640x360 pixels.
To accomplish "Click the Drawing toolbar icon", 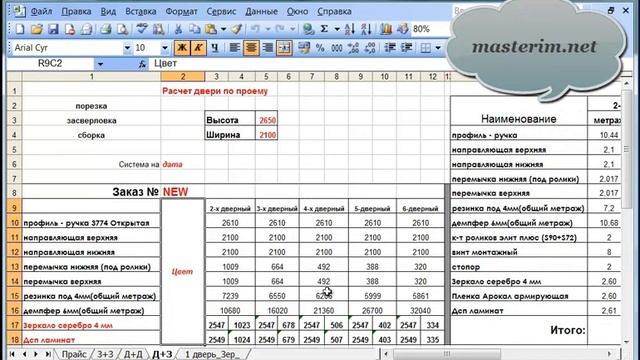I will [x=402, y=29].
